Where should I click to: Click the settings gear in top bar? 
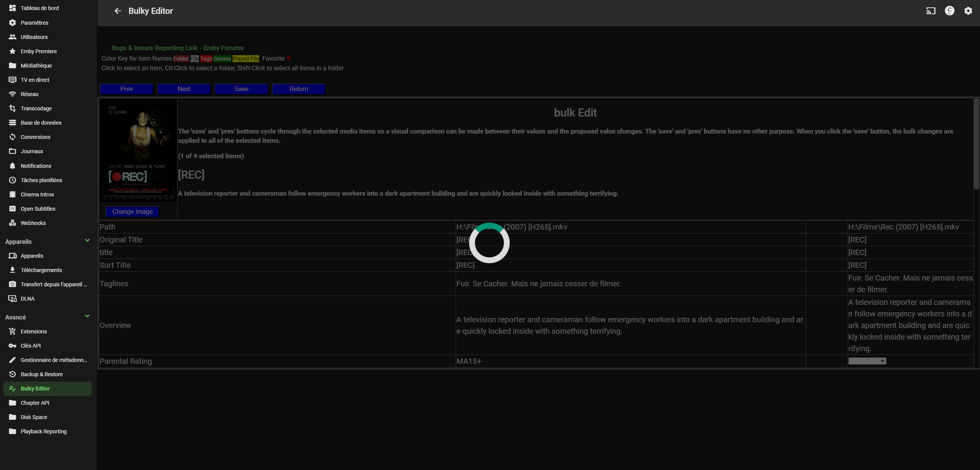click(968, 11)
